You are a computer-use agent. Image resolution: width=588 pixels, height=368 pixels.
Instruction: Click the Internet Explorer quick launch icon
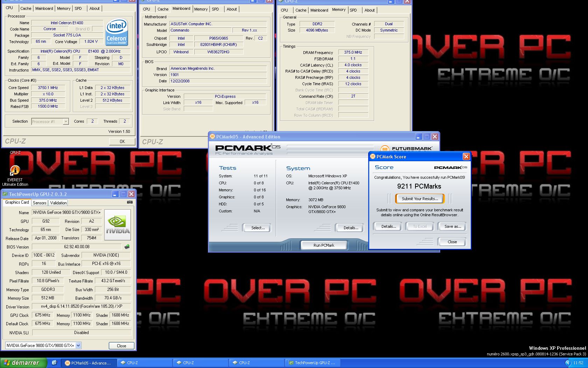tap(54, 363)
